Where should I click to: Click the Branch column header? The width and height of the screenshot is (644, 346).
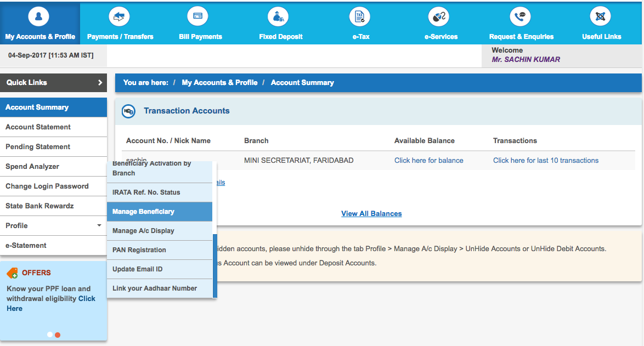coord(256,141)
